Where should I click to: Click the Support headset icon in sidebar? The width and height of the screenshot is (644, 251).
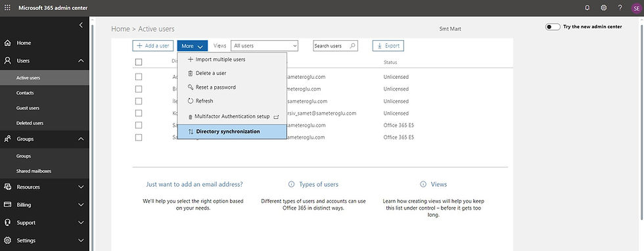point(7,222)
